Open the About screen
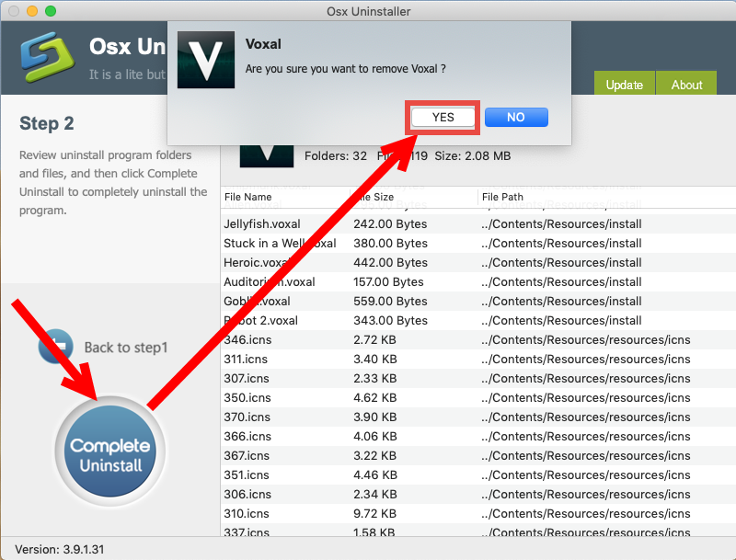 [686, 84]
